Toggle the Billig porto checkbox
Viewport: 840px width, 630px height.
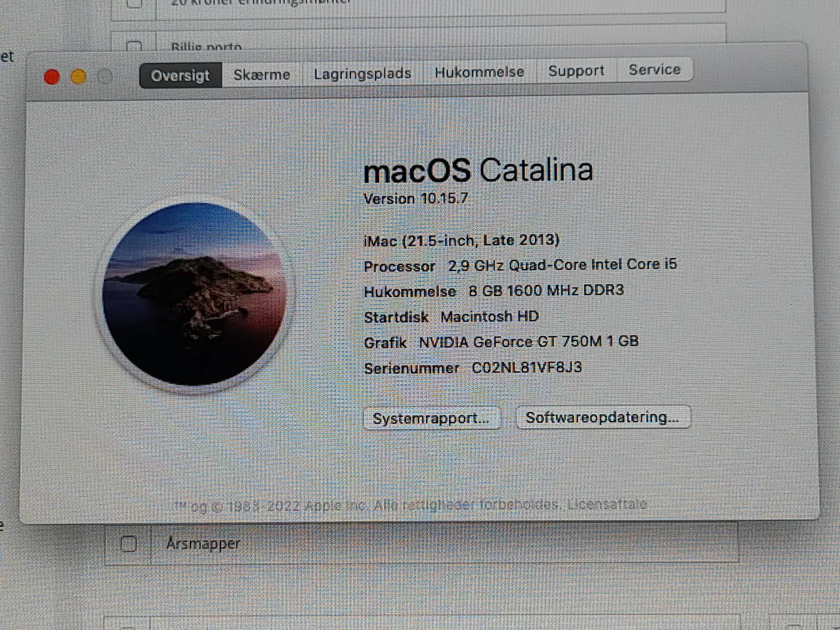pyautogui.click(x=135, y=47)
